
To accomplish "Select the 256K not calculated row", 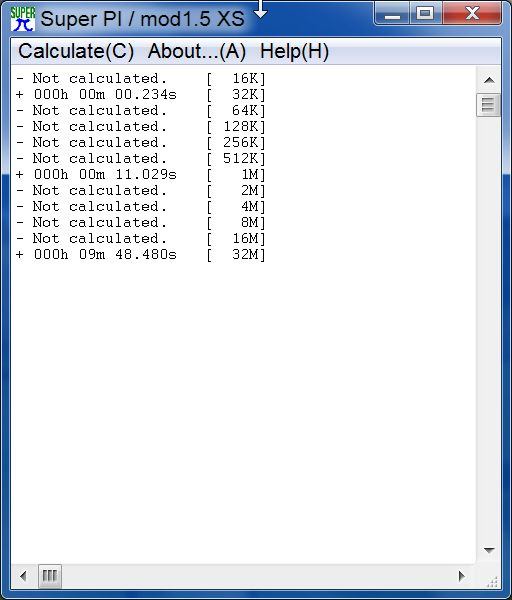I will 141,143.
